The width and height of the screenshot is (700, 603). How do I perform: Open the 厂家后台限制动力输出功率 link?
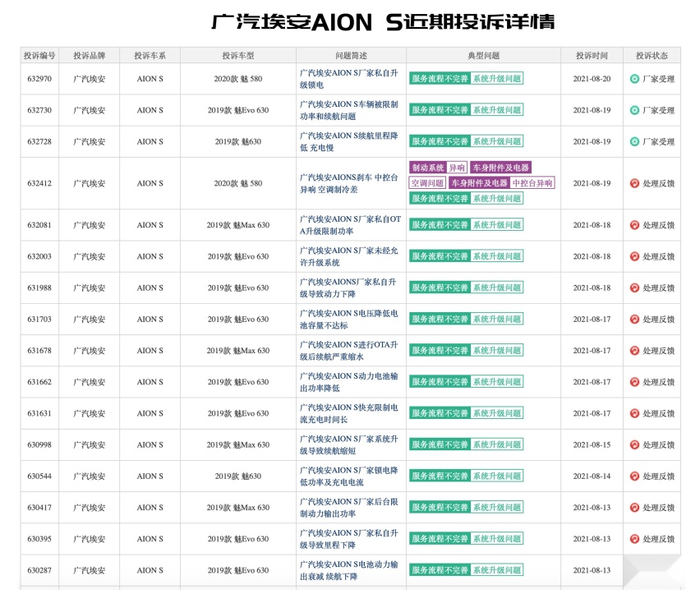[x=348, y=508]
